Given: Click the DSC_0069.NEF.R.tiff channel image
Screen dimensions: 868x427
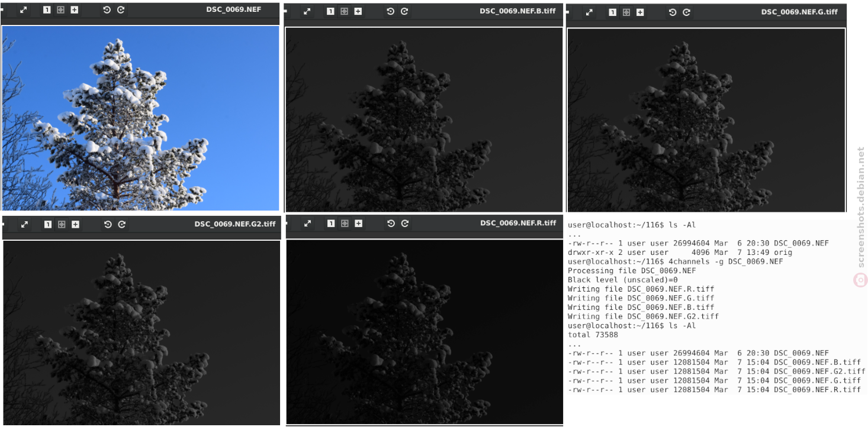Looking at the screenshot, I should click(425, 331).
